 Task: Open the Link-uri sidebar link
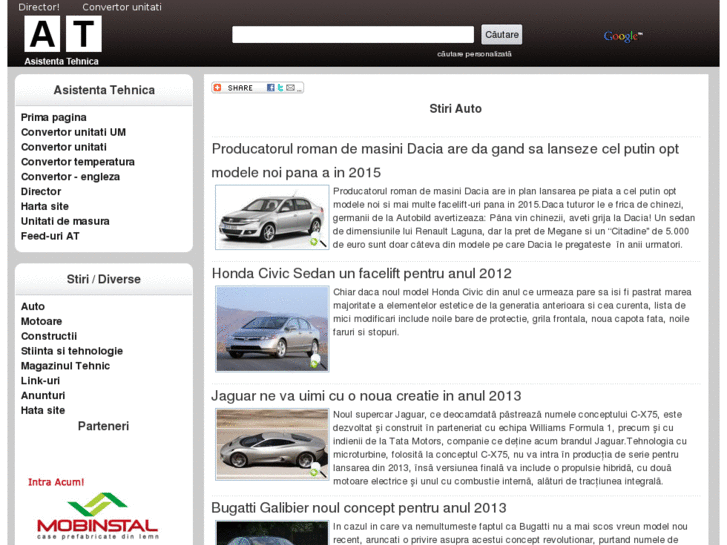tap(40, 381)
